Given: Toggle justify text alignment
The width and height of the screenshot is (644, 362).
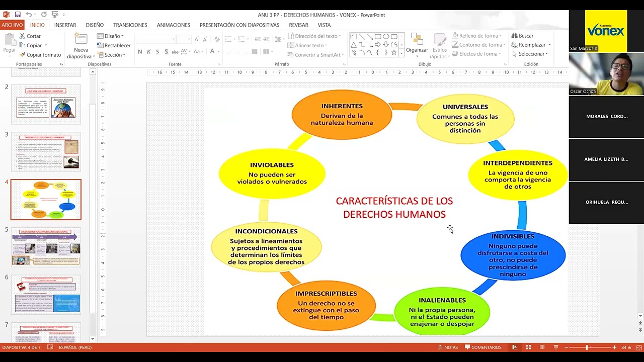Looking at the screenshot, I should [255, 51].
